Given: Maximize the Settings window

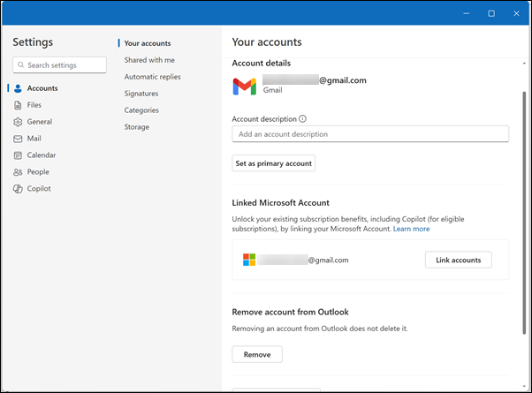Looking at the screenshot, I should coord(491,13).
